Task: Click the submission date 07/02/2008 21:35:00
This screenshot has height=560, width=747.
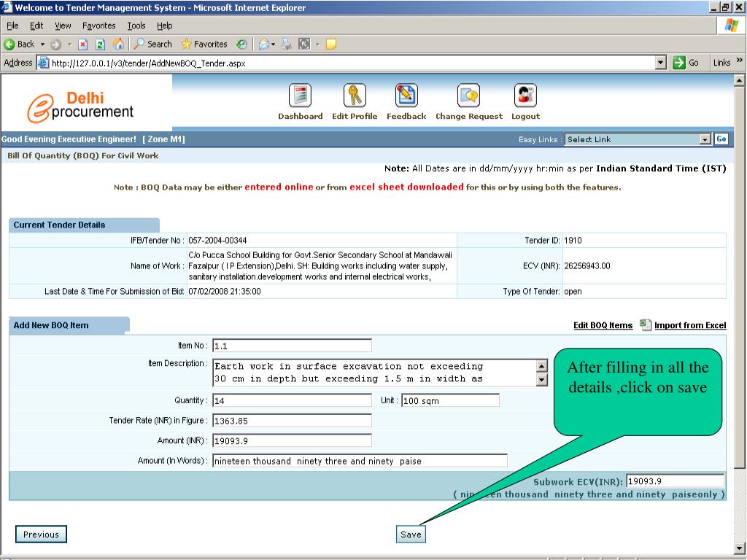Action: pos(225,292)
